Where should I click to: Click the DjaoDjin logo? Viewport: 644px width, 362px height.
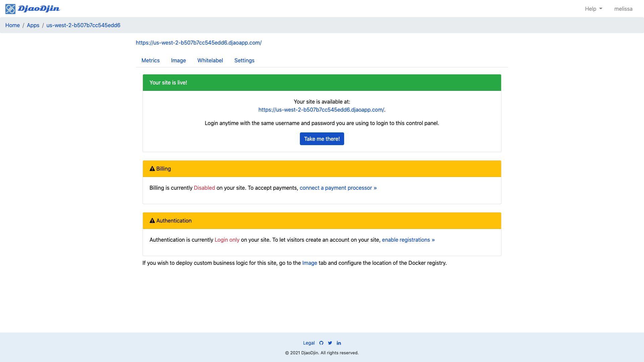coord(33,9)
